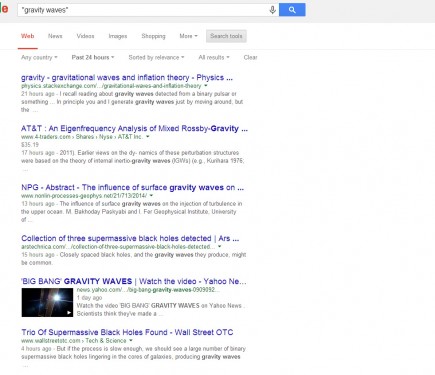Open the AT&T Eigenfrequency Analysis result
This screenshot has height=375, width=435.
click(134, 129)
